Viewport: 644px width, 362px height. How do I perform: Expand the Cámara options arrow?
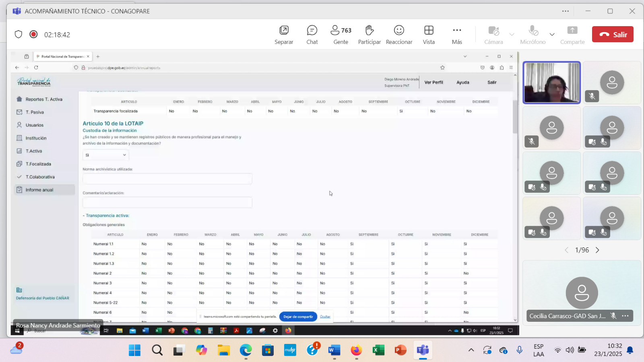click(x=512, y=35)
